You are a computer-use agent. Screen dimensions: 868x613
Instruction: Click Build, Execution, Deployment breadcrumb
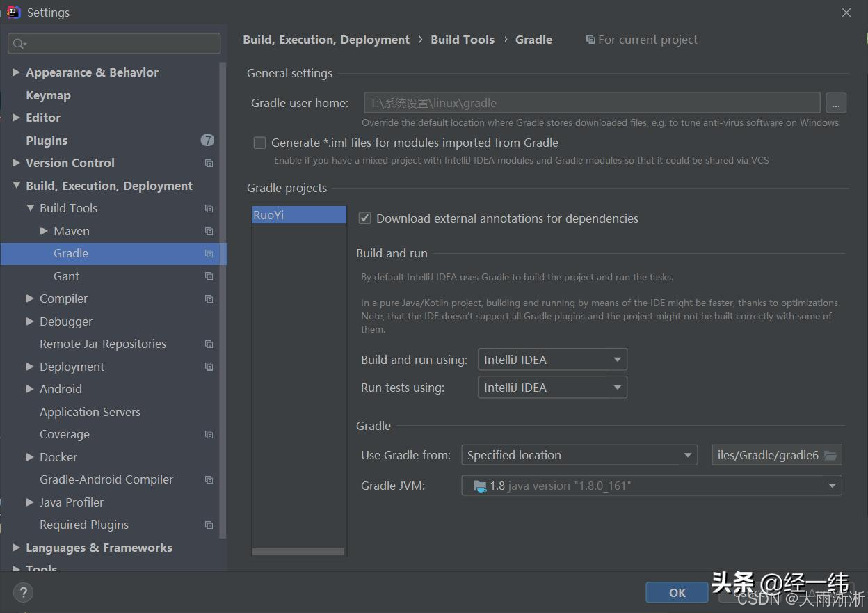click(x=326, y=40)
